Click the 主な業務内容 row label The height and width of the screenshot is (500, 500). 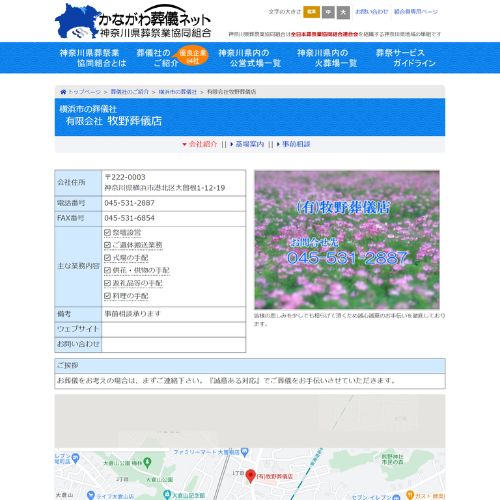[x=78, y=266]
